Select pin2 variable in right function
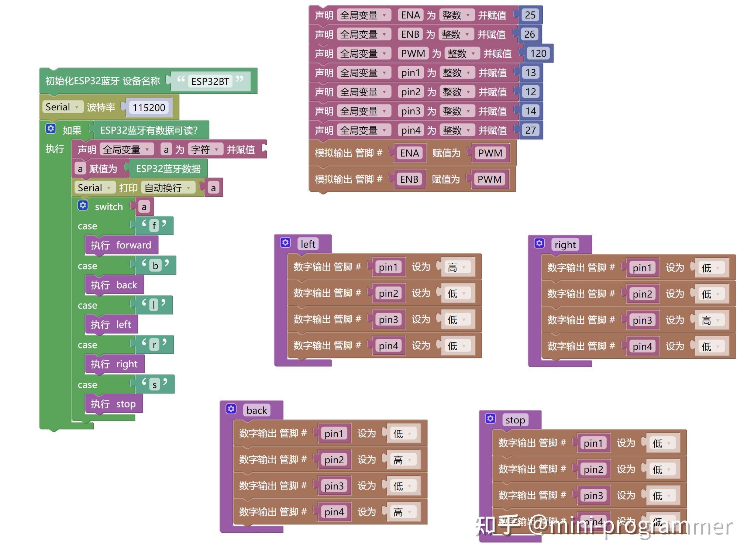The height and width of the screenshot is (560, 751). pos(643,294)
